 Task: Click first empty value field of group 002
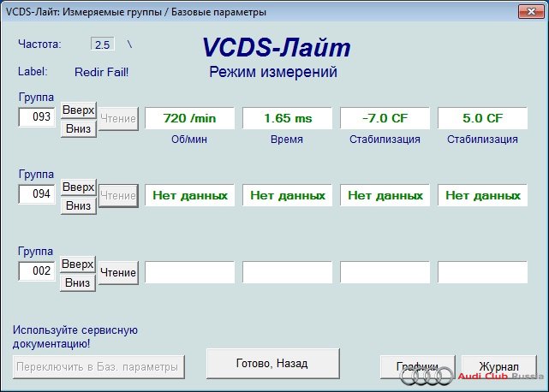tap(189, 272)
